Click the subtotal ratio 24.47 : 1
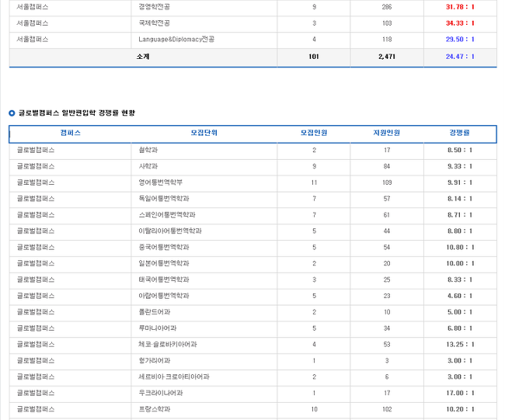Viewport: 505px width, 420px height. [460, 57]
